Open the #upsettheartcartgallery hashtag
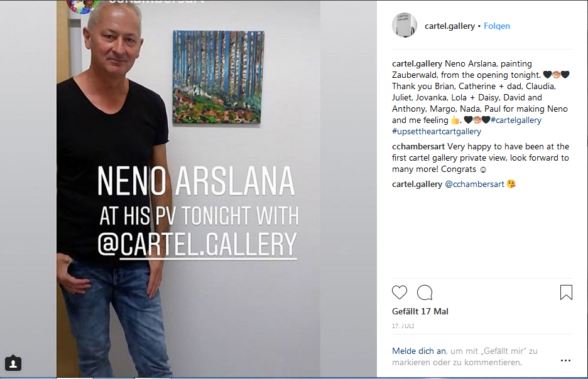This screenshot has width=588, height=379. tap(437, 131)
